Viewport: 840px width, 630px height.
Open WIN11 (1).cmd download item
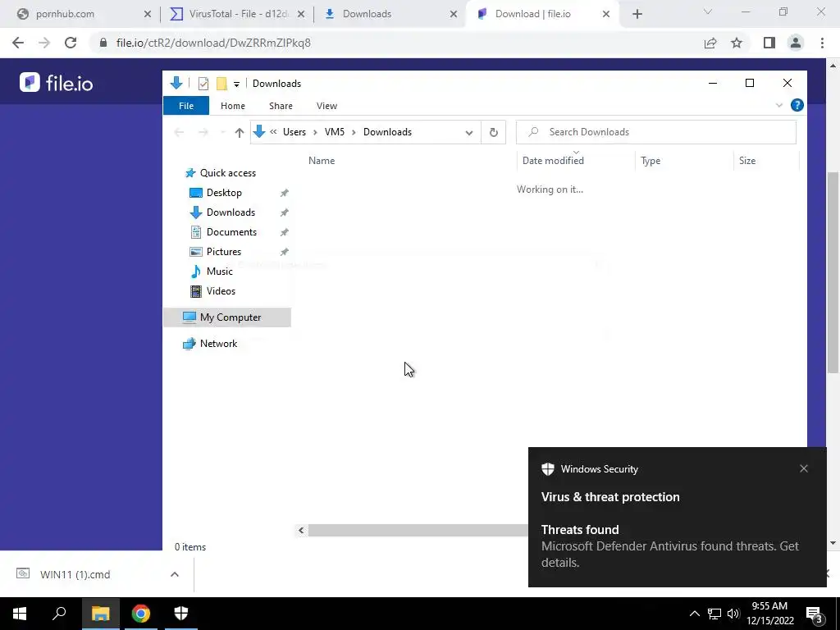[75, 574]
